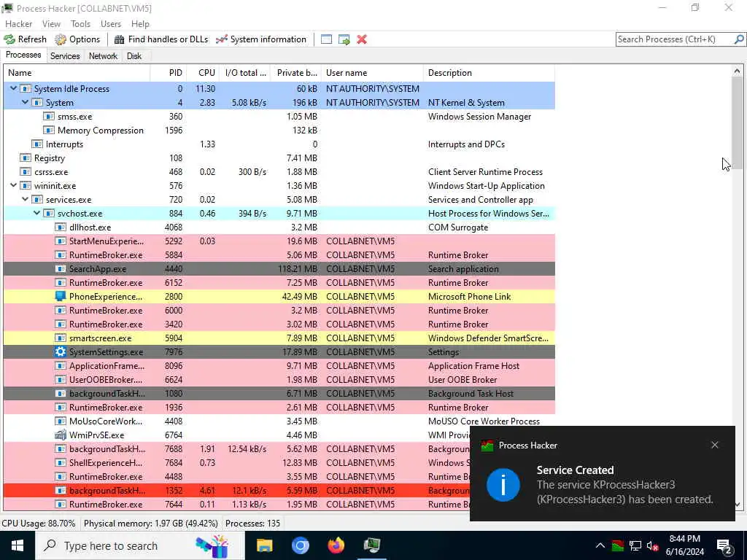The width and height of the screenshot is (747, 560).
Task: Click the Registry process icon
Action: (x=26, y=158)
